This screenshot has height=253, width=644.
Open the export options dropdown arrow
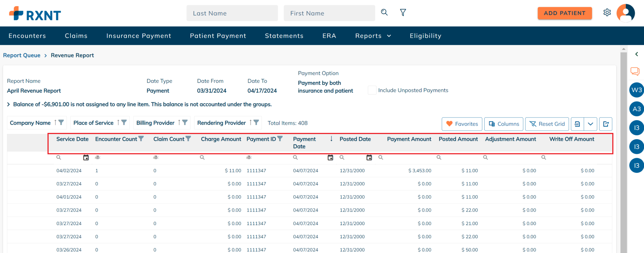click(x=591, y=124)
